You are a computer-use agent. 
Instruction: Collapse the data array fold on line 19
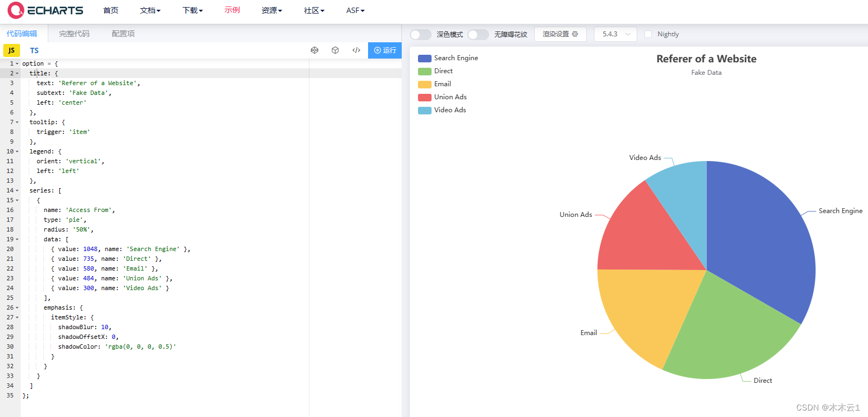pos(17,239)
